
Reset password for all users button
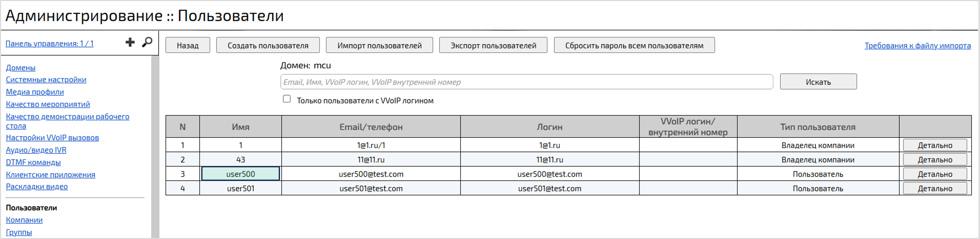(634, 45)
